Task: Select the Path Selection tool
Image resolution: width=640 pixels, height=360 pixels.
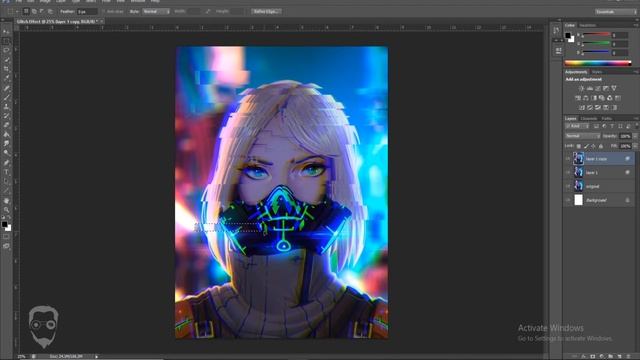Action: coord(6,181)
